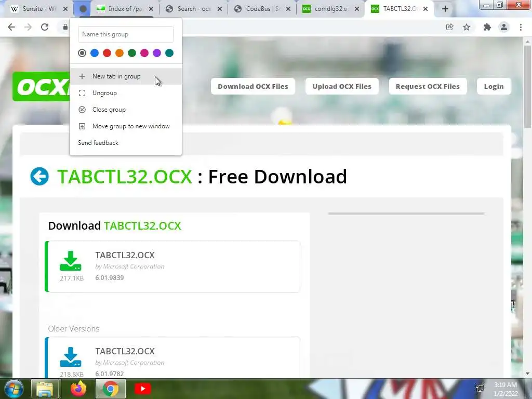Click the taskbar clock showing 3:19 AM
Image resolution: width=532 pixels, height=399 pixels.
pos(506,389)
